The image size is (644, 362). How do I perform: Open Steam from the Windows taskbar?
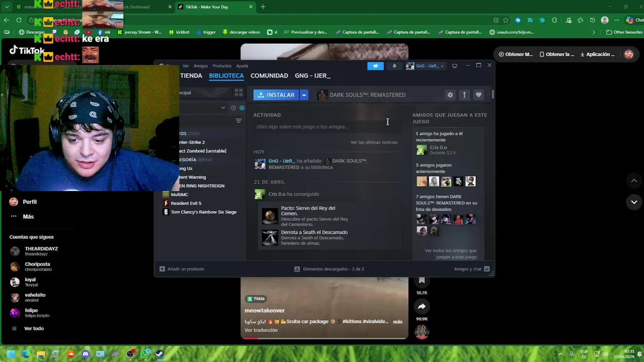[x=159, y=354]
